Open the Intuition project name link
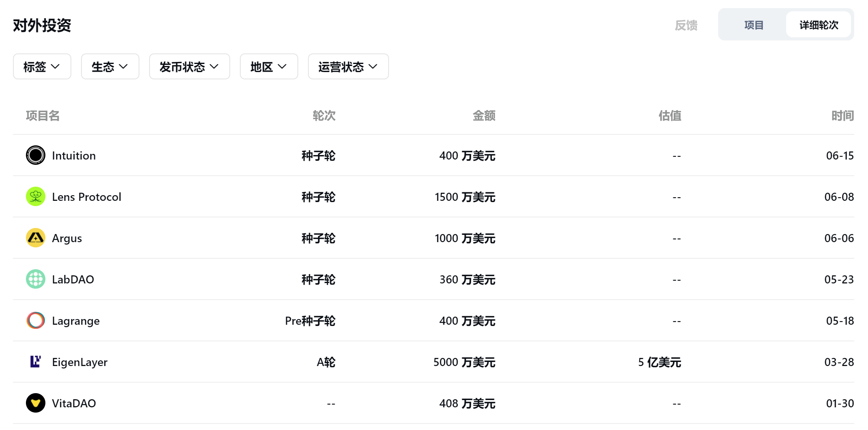Screen dimensions: 868x430 pos(74,156)
